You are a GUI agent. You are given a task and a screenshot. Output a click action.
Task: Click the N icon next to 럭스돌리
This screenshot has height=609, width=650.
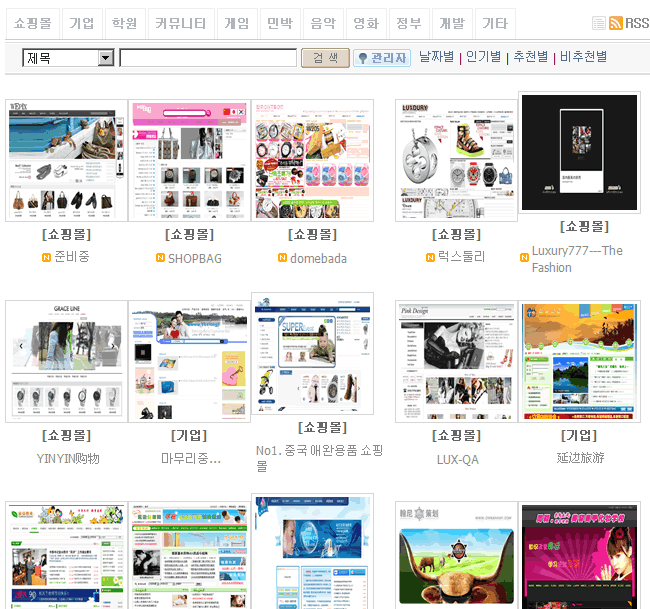tap(429, 257)
